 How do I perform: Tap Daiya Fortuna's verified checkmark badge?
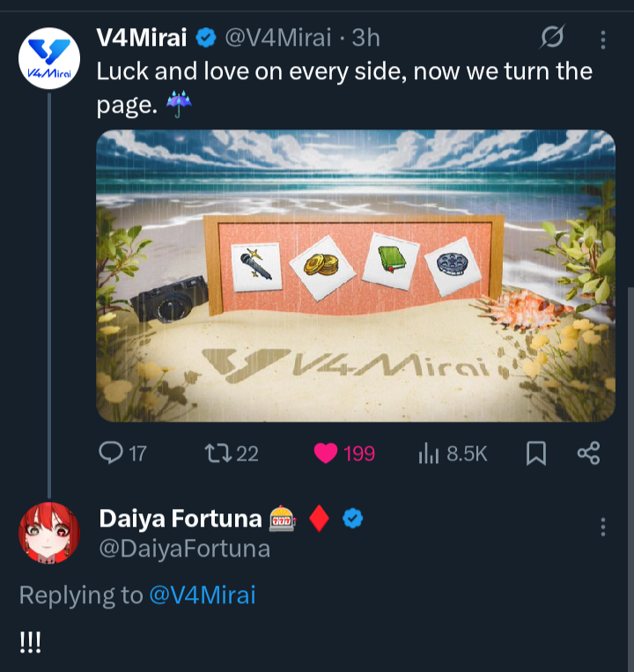(353, 519)
